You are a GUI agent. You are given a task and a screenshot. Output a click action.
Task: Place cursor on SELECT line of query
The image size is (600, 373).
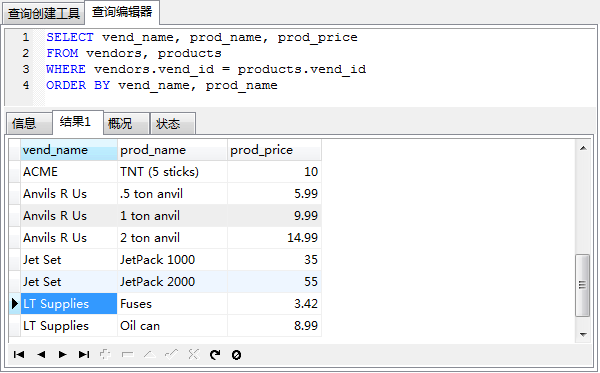click(x=202, y=37)
